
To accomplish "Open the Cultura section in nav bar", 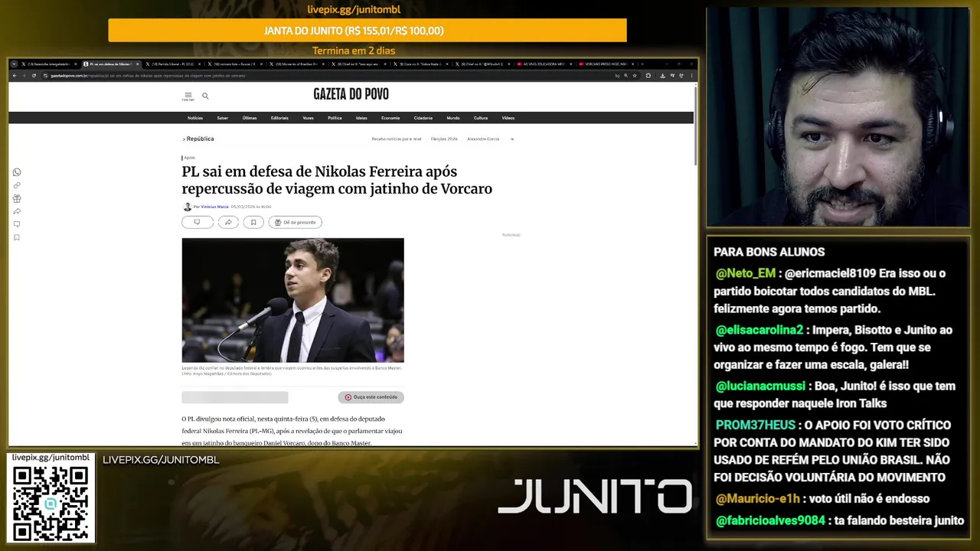I will tap(481, 118).
